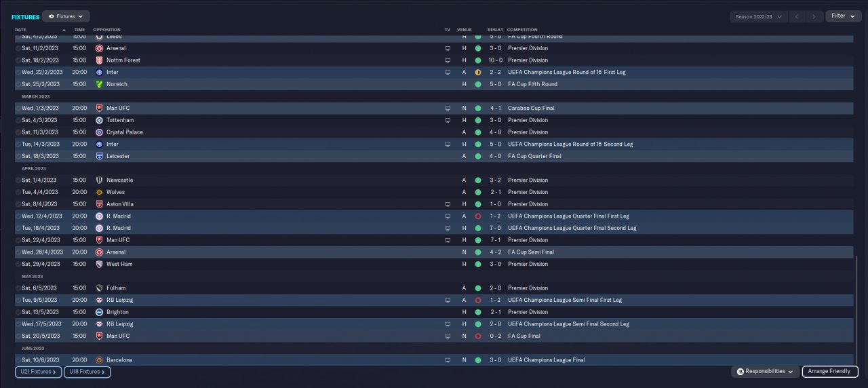Tick the selection circle for Sat, 18/2/2023

18,60
